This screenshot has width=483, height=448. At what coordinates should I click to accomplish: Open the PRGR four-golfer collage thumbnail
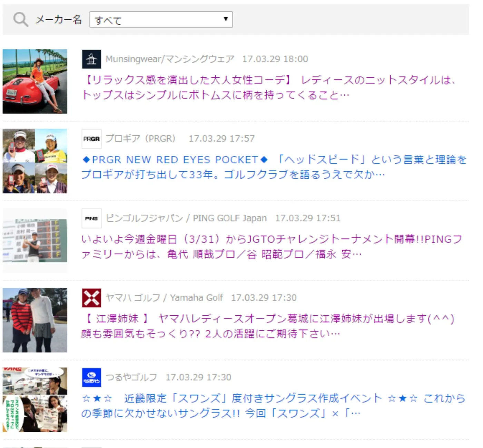coord(35,161)
